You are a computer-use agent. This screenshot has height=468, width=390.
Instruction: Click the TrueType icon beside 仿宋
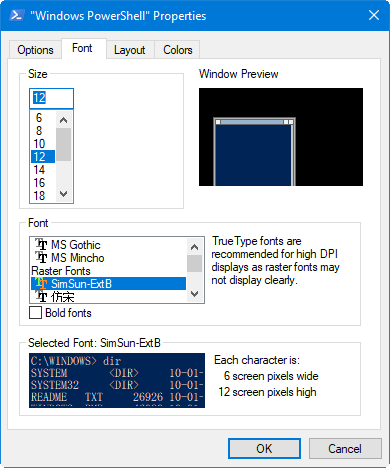click(x=41, y=296)
